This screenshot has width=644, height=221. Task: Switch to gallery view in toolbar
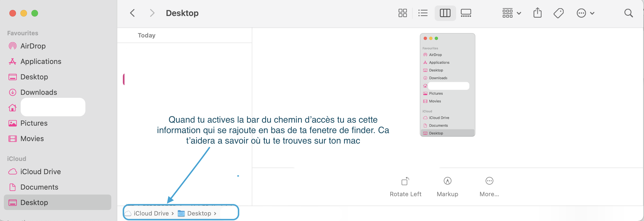(466, 13)
